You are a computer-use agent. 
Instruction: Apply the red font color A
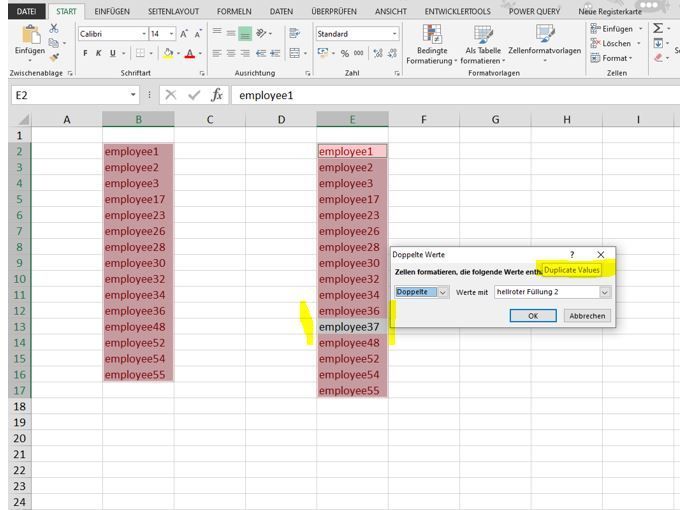[190, 54]
